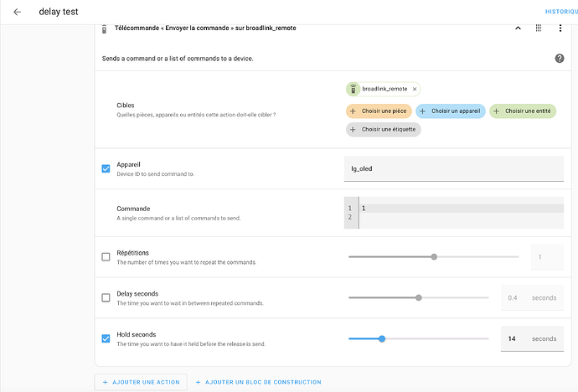
Task: Open the action's three-dot overflow menu
Action: tap(560, 28)
